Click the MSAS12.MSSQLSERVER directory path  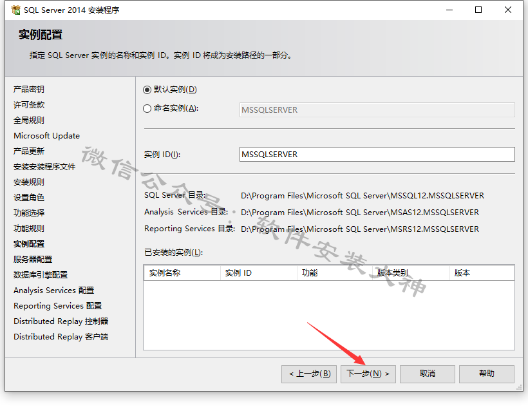pyautogui.click(x=360, y=213)
